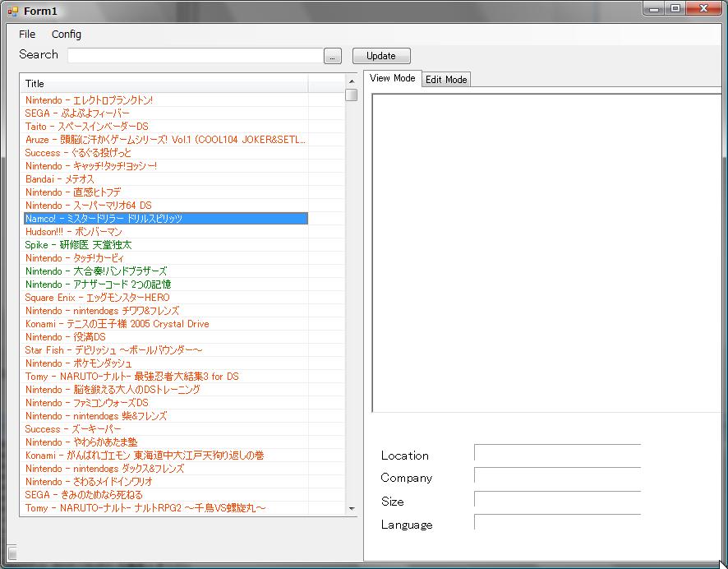
Task: Maximize the Form1 window
Action: click(675, 9)
